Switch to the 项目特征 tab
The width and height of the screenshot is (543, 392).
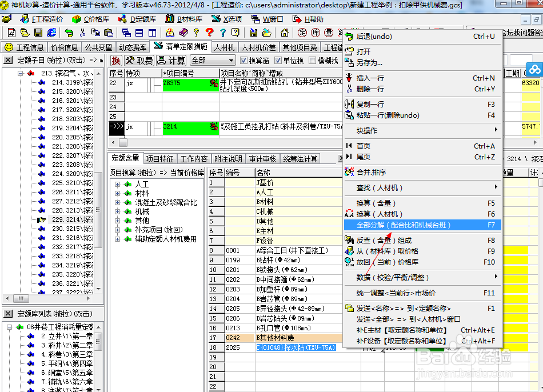pos(159,159)
